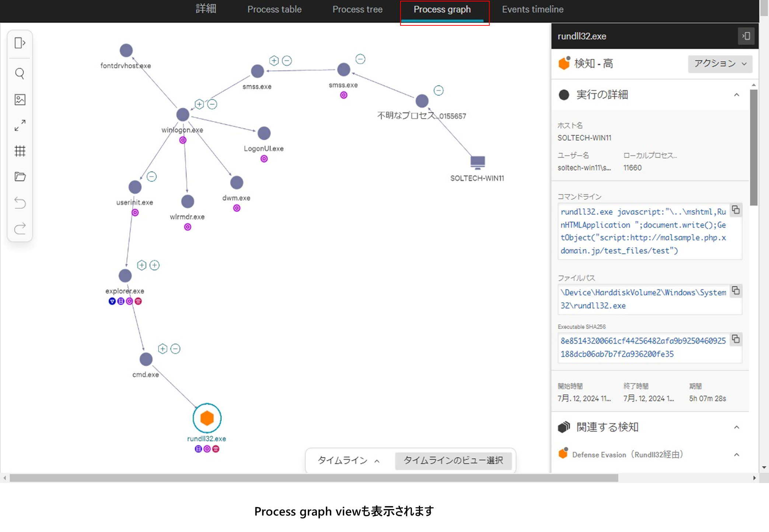The height and width of the screenshot is (532, 769).
Task: Toggle the grid layout icon
Action: click(20, 151)
